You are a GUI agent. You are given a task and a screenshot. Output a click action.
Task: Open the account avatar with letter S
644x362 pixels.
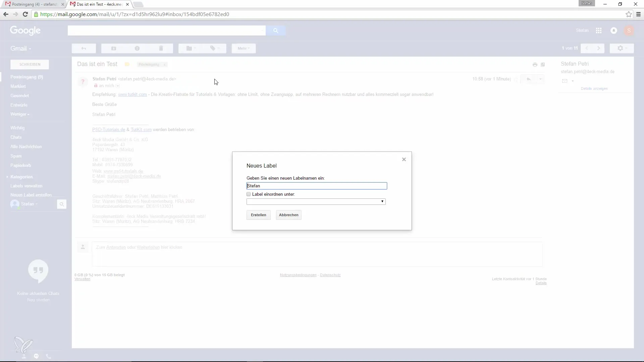click(629, 31)
